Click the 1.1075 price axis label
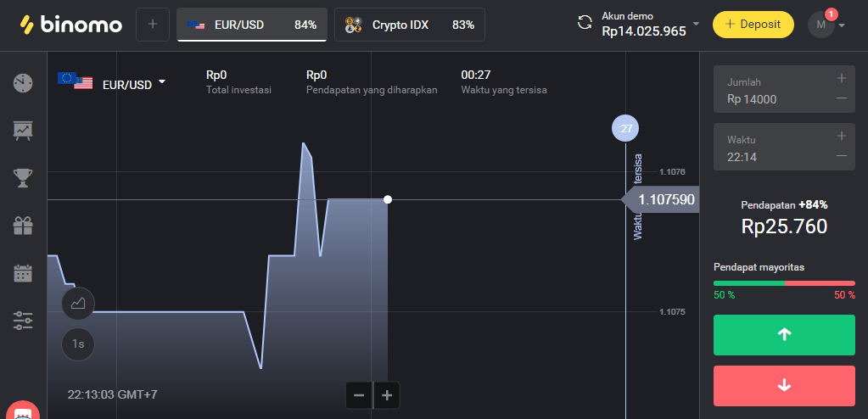The image size is (868, 419). (672, 311)
